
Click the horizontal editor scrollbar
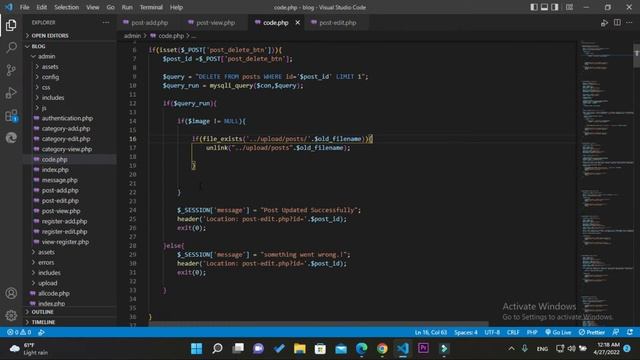pyautogui.click(x=318, y=324)
